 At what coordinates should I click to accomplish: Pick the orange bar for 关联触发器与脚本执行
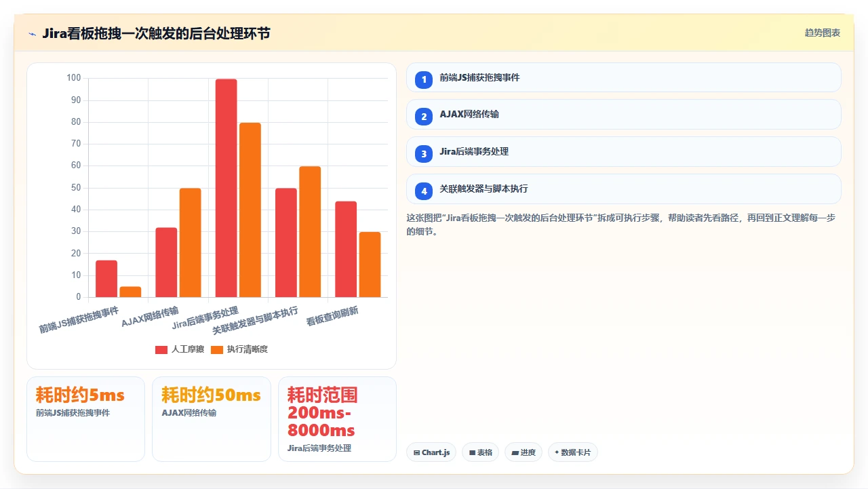pos(310,232)
